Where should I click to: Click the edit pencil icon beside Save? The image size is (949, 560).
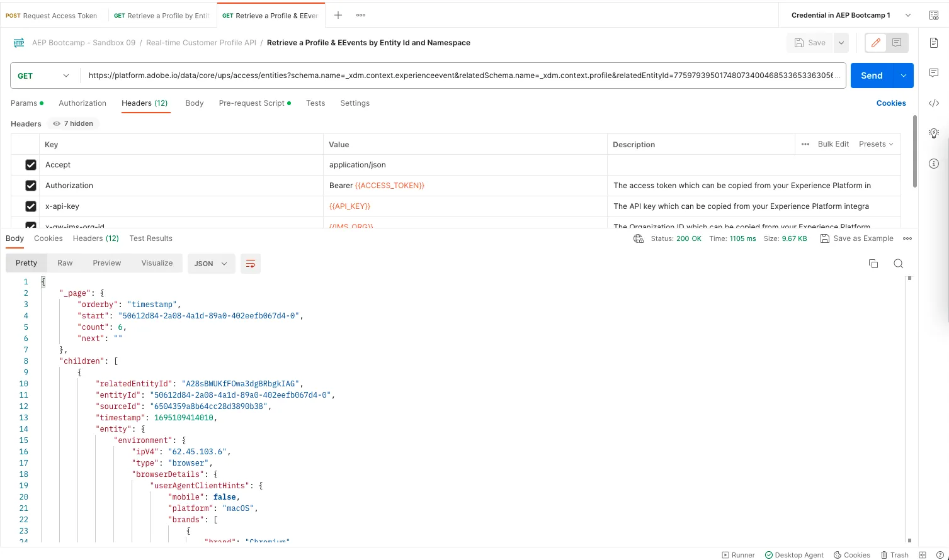(876, 43)
